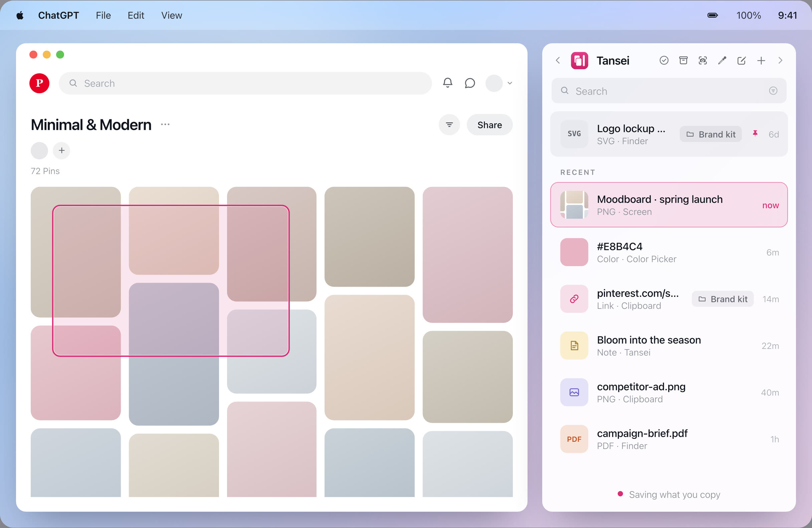Click the Pinterest profile avatar
This screenshot has width=812, height=528.
pos(494,83)
